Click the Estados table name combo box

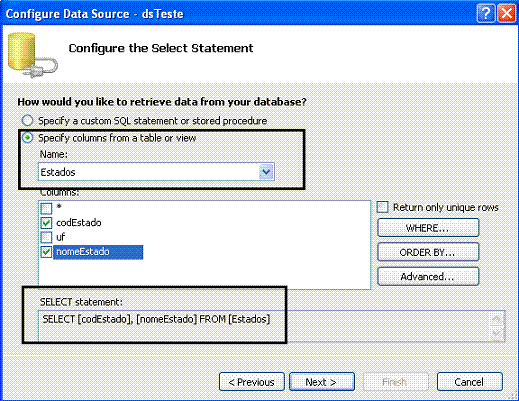tap(156, 172)
